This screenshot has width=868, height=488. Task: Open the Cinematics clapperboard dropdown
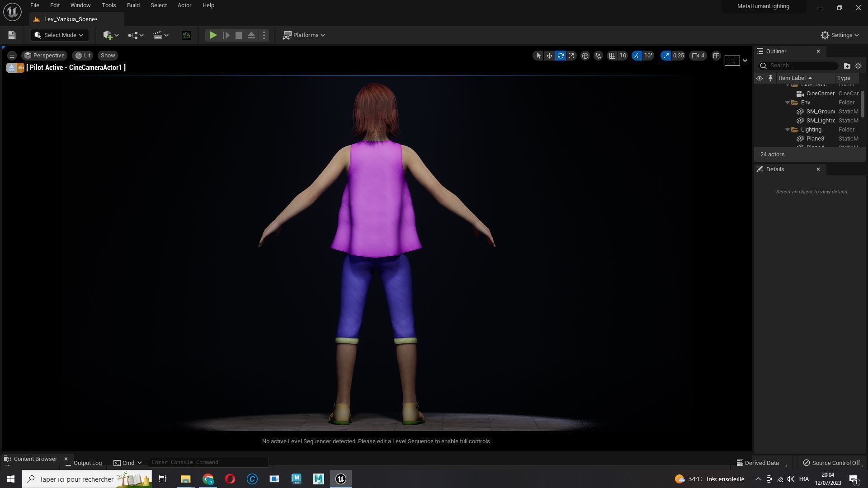point(160,35)
